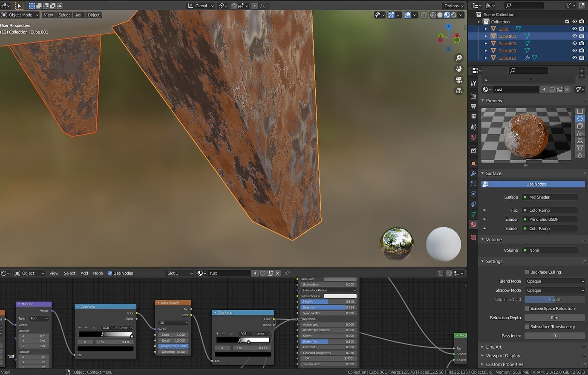The width and height of the screenshot is (588, 375).
Task: Open the node editor Add menu
Action: [x=84, y=273]
